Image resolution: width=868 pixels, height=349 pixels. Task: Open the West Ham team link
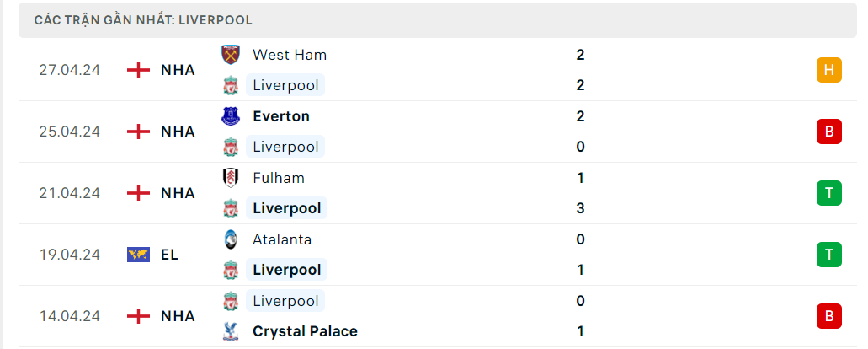289,55
